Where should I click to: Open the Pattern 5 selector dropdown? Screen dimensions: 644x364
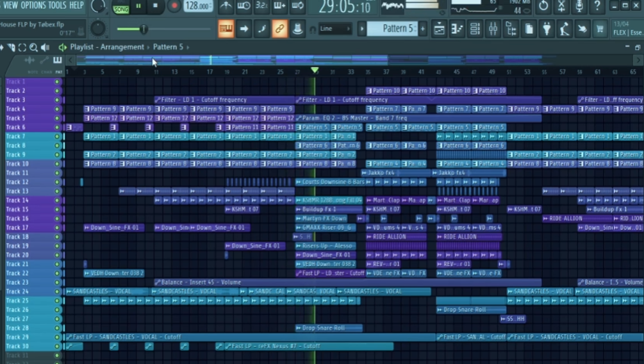pos(392,29)
